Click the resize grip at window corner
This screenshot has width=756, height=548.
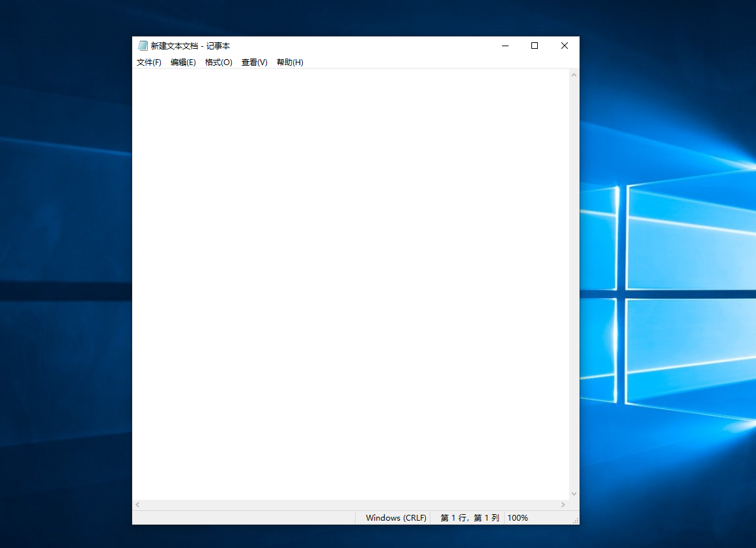[576, 521]
